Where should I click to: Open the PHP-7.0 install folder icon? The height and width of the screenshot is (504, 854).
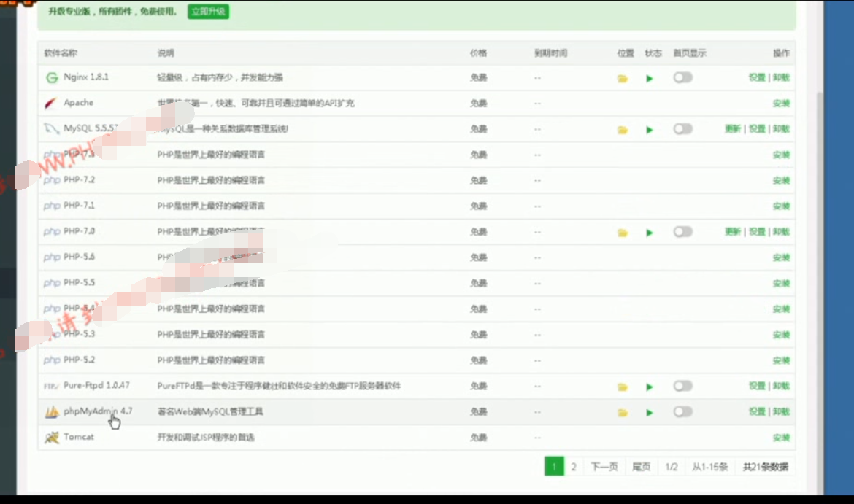pos(623,233)
